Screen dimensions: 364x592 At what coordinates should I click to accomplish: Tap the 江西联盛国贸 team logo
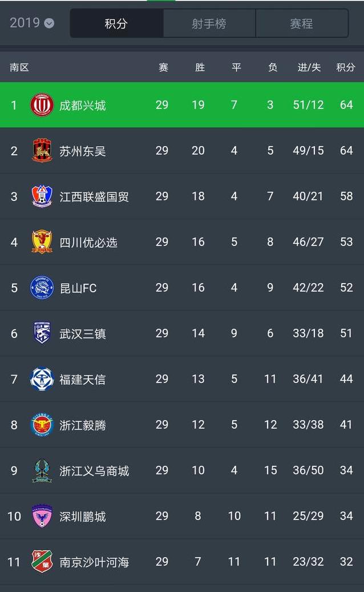42,196
